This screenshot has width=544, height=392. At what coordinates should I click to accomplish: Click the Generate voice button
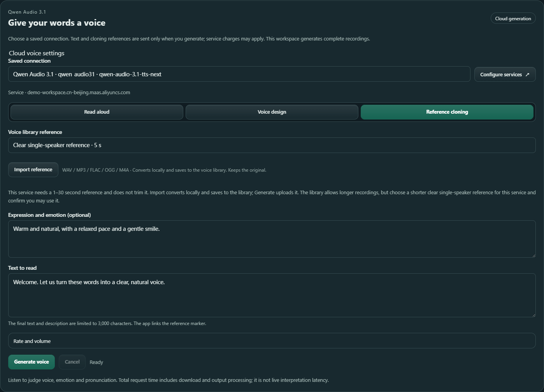point(32,362)
